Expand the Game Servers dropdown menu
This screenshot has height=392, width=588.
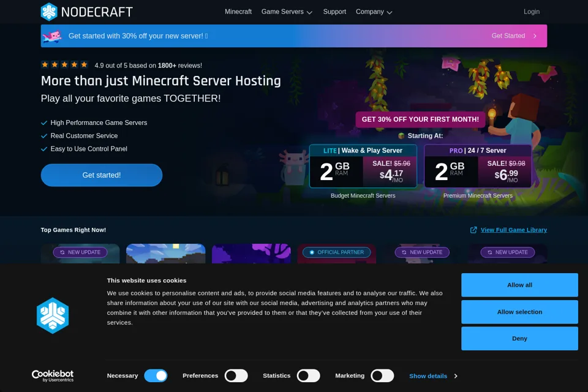(287, 12)
